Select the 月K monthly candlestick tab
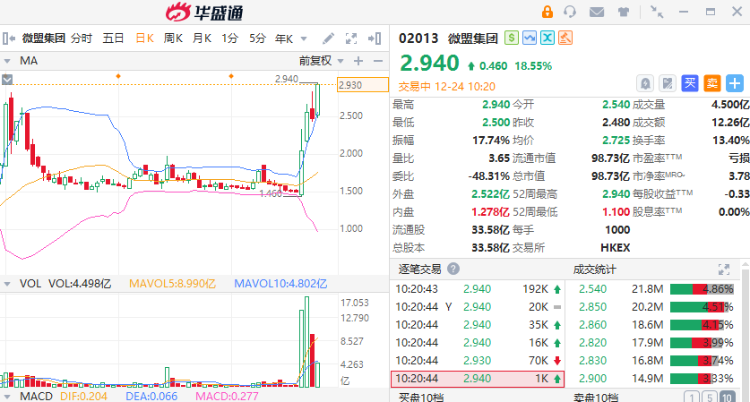The image size is (750, 402). [x=202, y=38]
